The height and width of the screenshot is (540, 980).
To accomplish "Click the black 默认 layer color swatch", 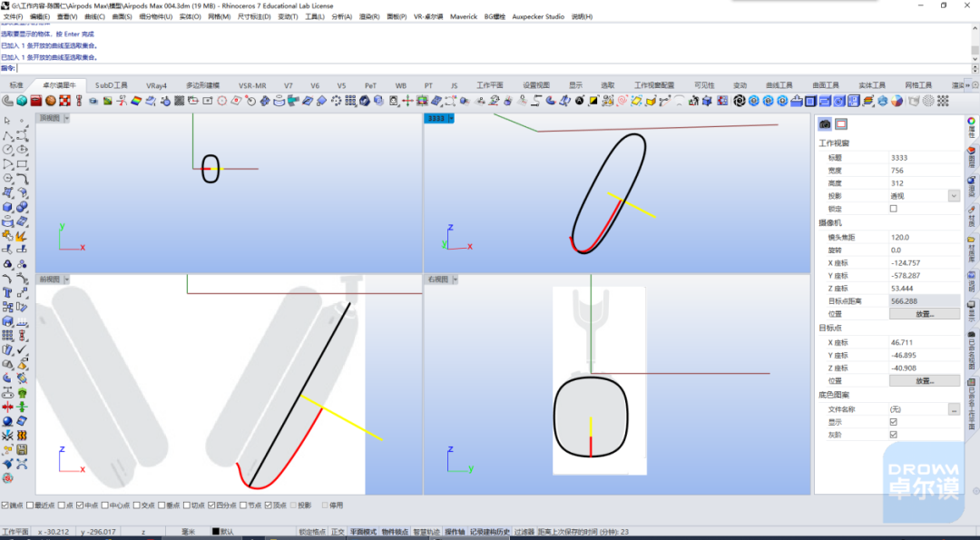I will click(x=216, y=532).
